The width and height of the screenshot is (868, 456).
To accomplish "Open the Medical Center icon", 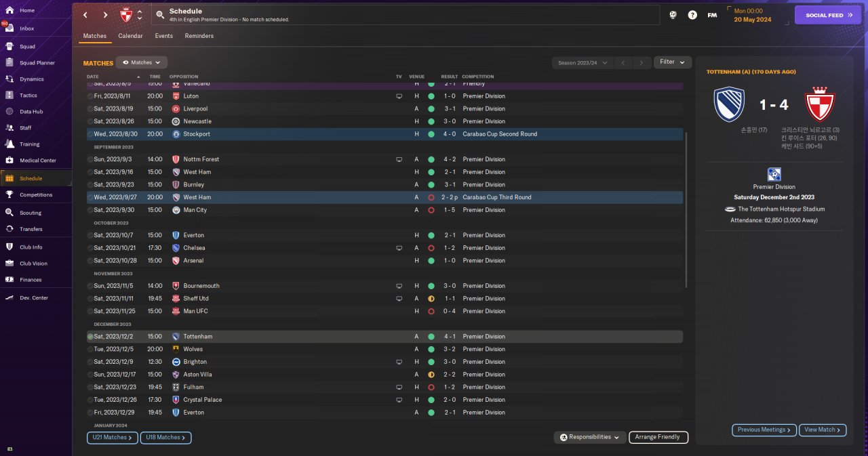I will click(x=9, y=160).
